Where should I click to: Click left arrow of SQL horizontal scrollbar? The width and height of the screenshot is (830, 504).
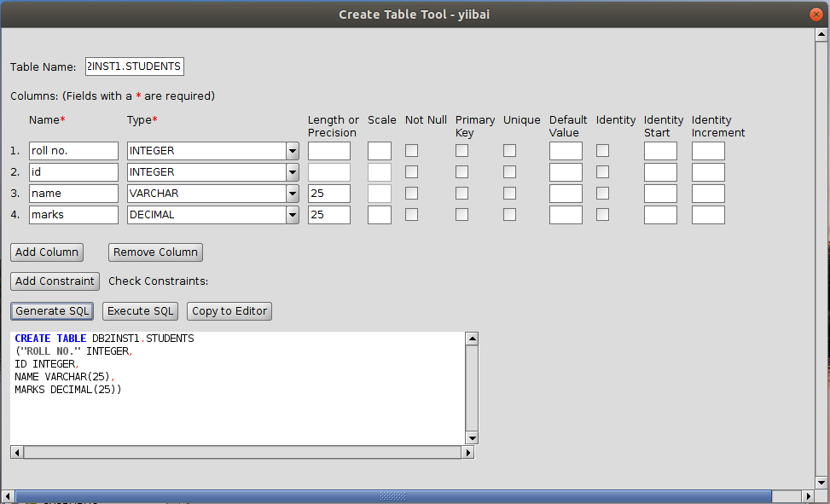[16, 453]
